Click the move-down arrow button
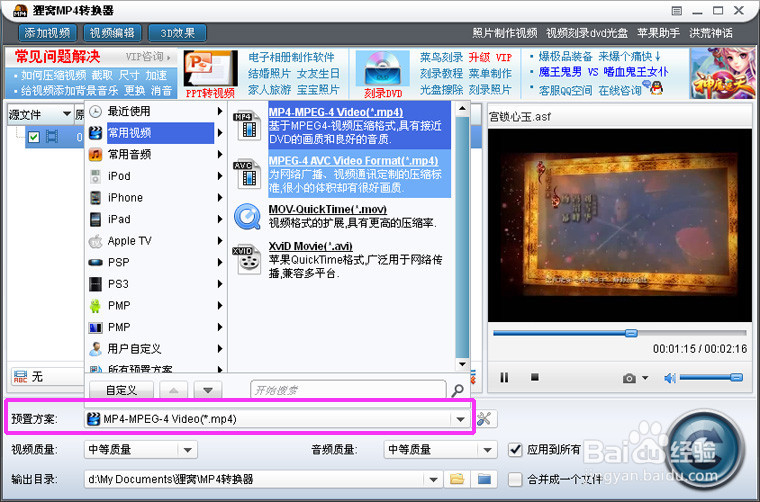The image size is (760, 502). (x=208, y=390)
